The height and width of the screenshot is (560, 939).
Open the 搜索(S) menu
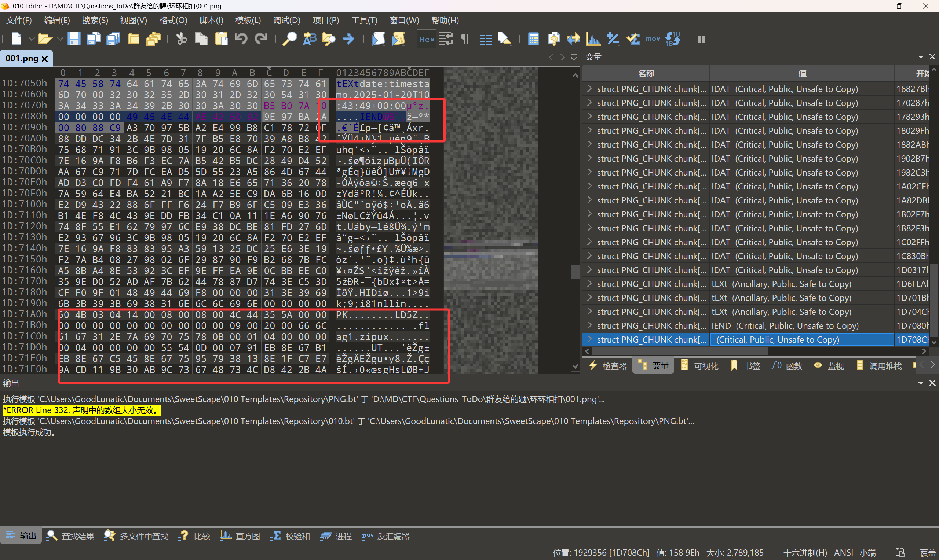tap(95, 21)
